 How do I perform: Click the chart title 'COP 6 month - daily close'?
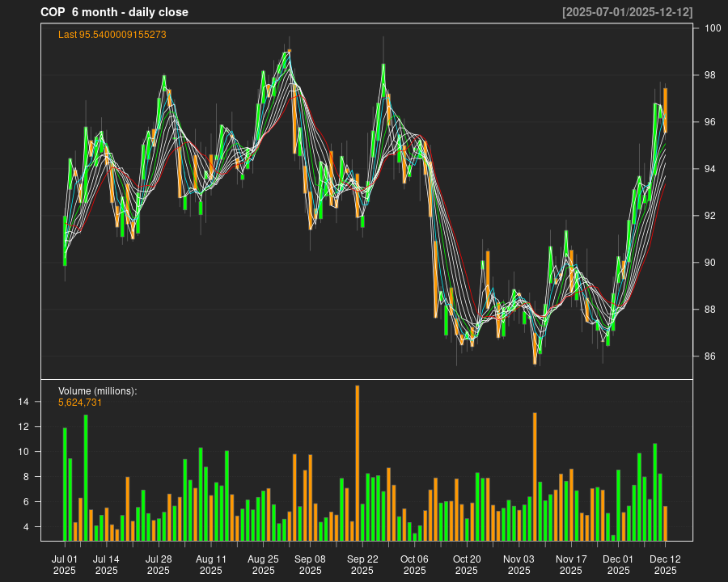(114, 12)
